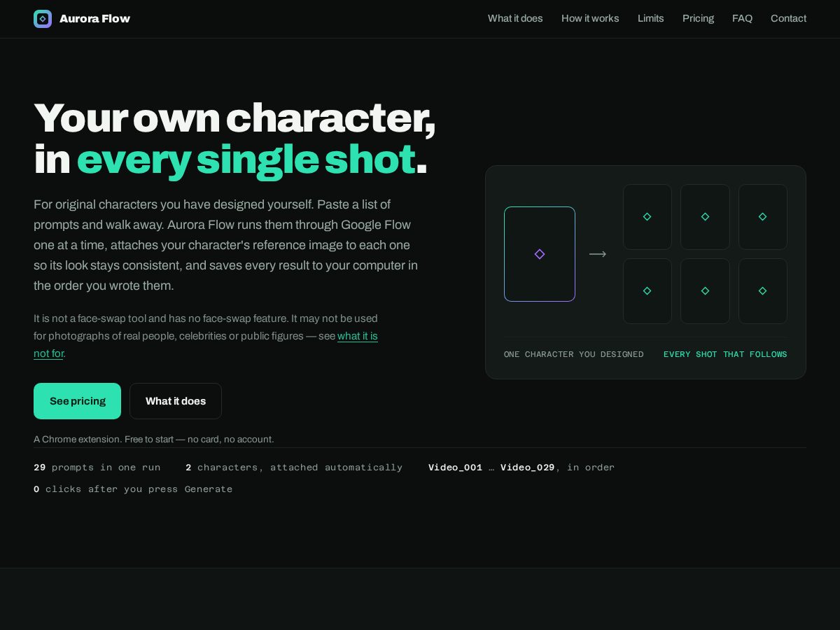This screenshot has height=630, width=840.
Task: Open the What it does nav link
Action: pos(515,18)
